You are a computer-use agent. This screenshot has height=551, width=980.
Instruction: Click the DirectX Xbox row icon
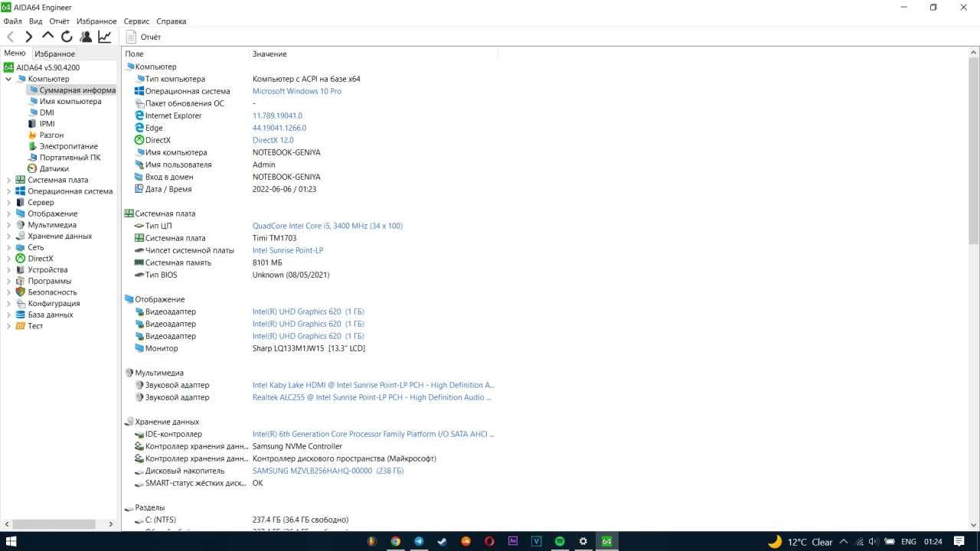click(139, 140)
